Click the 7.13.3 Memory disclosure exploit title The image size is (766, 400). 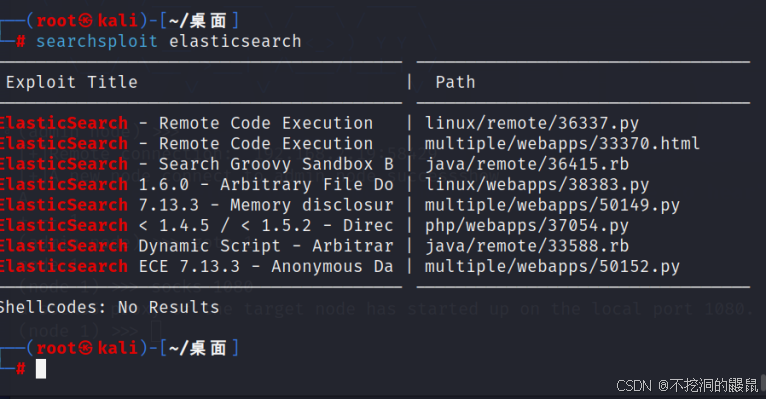(265, 205)
